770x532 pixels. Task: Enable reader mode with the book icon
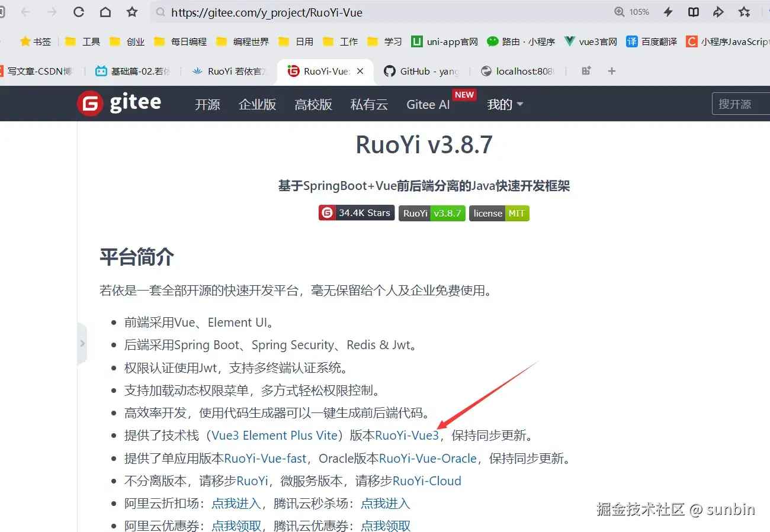[693, 12]
